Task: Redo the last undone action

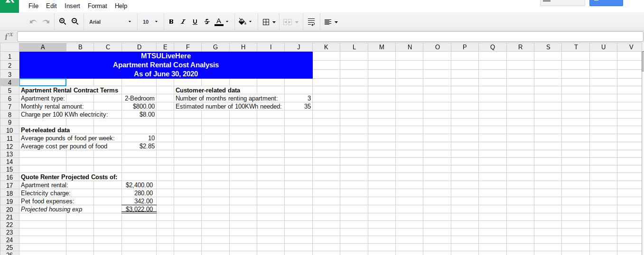Action: tap(46, 22)
